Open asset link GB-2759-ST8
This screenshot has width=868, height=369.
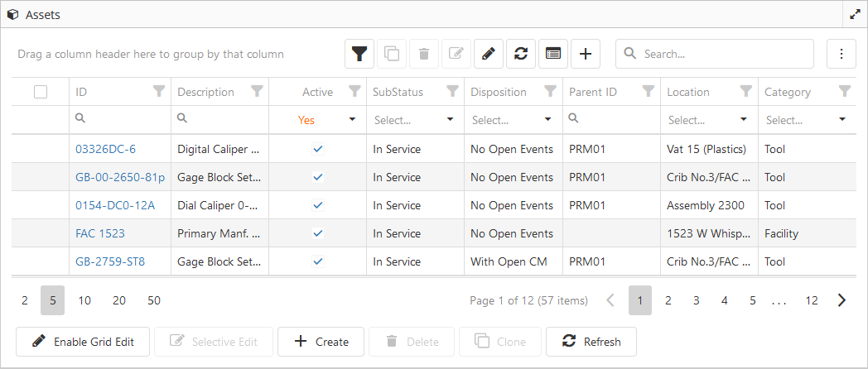tap(110, 261)
